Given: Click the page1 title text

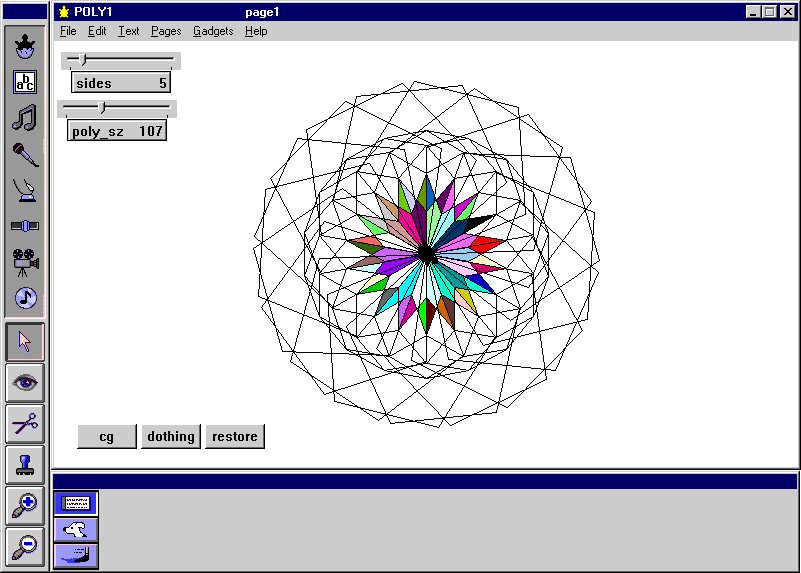Looking at the screenshot, I should [x=262, y=12].
